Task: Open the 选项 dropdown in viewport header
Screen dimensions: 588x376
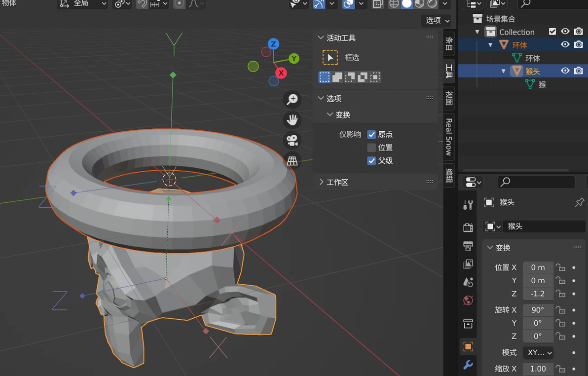Action: (x=437, y=20)
